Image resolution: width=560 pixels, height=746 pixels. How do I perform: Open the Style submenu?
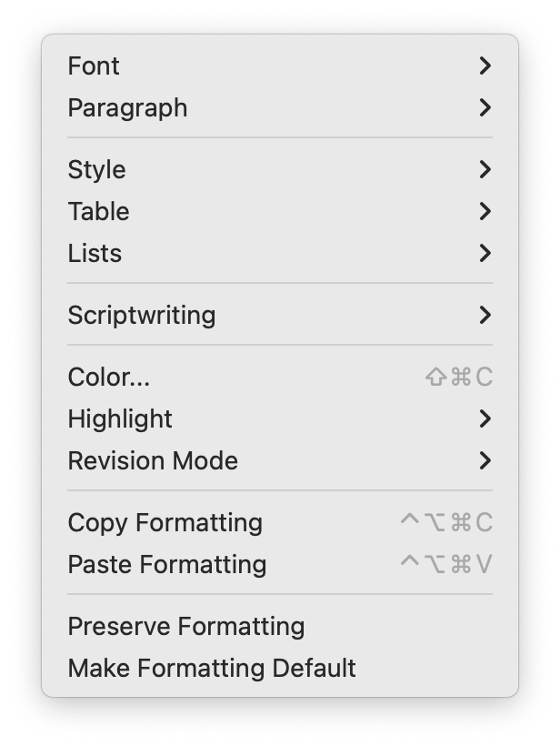click(97, 170)
